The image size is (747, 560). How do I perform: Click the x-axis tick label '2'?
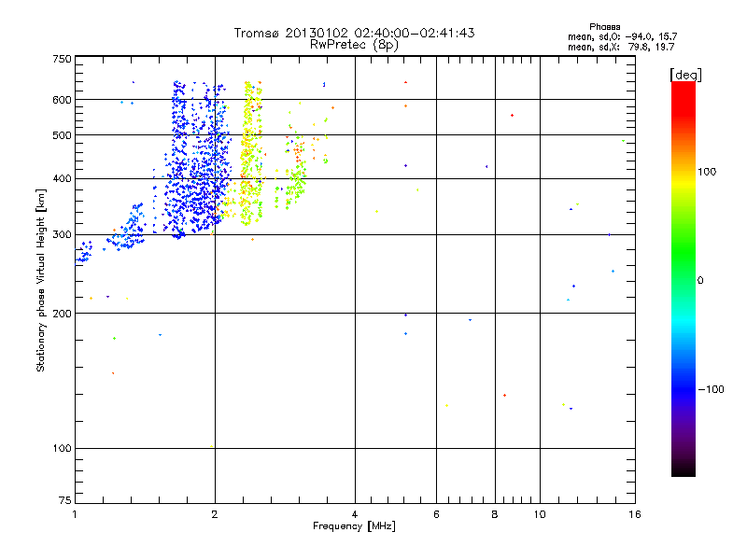215,514
